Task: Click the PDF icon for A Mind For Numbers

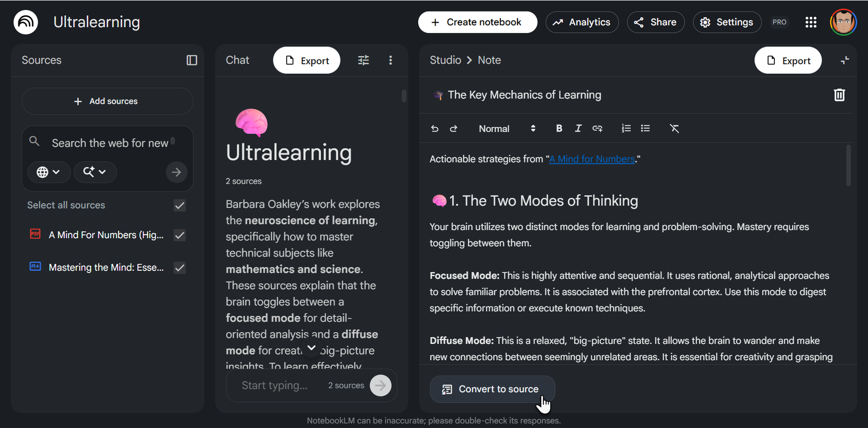Action: coord(35,234)
